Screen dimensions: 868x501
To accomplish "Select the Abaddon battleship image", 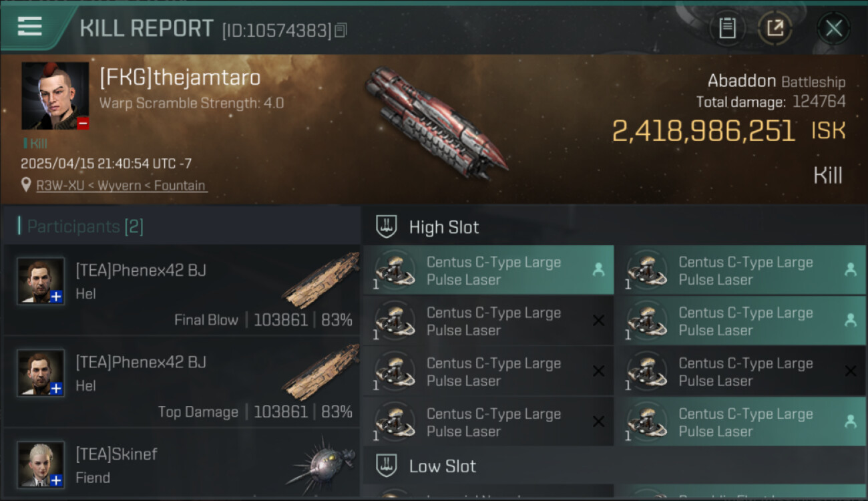I will [x=434, y=124].
